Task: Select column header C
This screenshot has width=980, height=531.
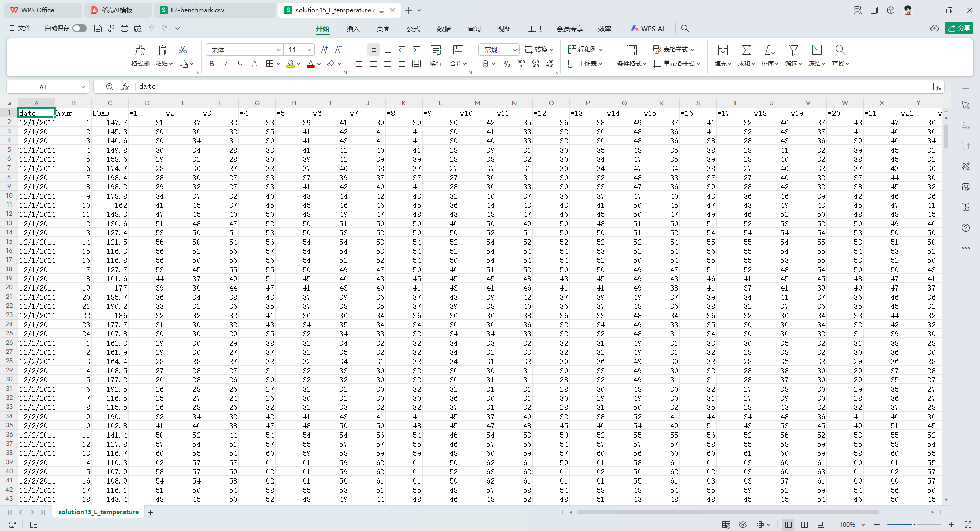Action: point(110,103)
